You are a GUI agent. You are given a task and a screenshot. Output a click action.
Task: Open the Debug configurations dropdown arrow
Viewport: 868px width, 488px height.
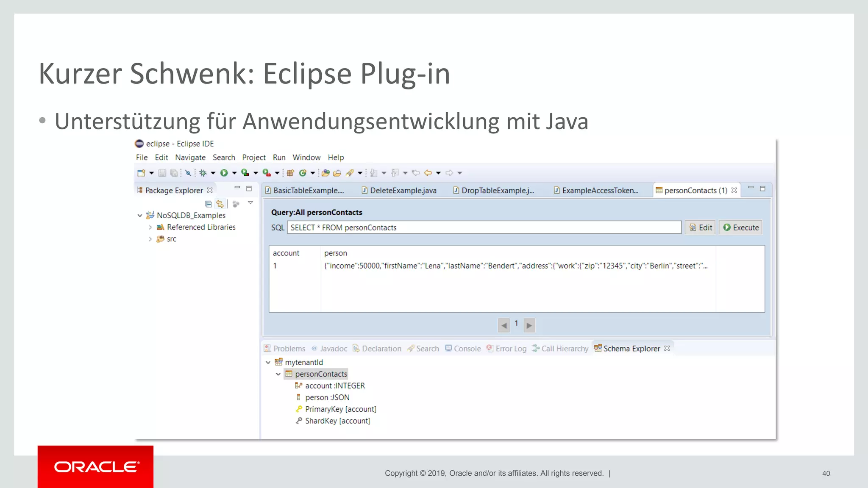pyautogui.click(x=213, y=173)
